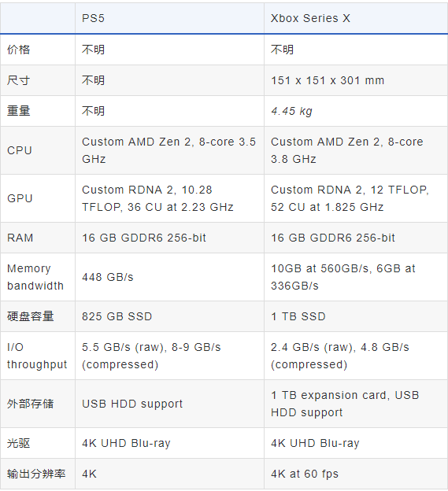Viewport: 448px width, 491px height.
Task: Click the 10.28 TFLOP GPU cell
Action: click(169, 198)
